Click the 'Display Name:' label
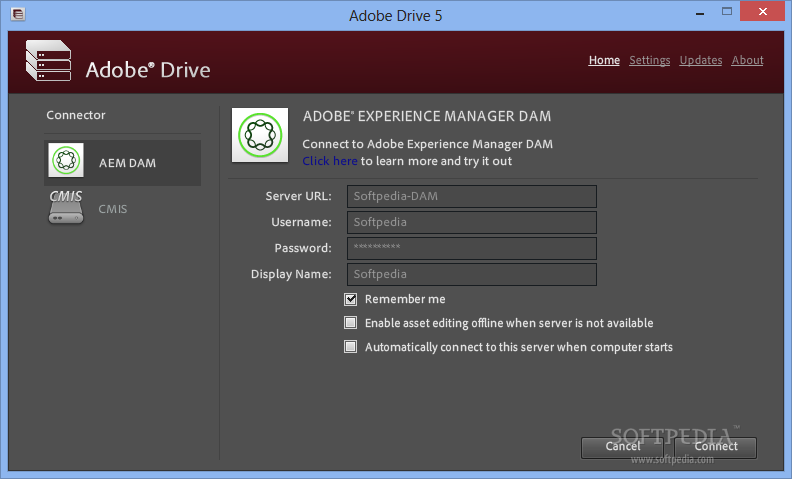 pos(291,274)
